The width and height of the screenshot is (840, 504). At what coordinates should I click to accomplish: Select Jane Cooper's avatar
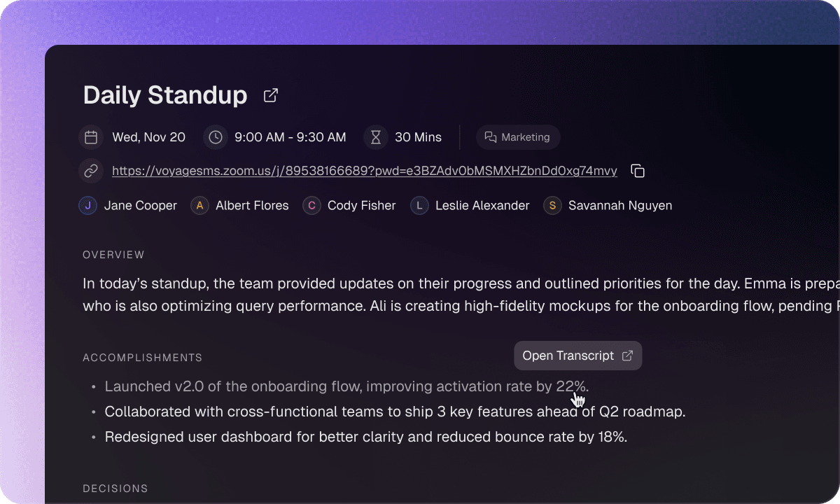point(88,206)
